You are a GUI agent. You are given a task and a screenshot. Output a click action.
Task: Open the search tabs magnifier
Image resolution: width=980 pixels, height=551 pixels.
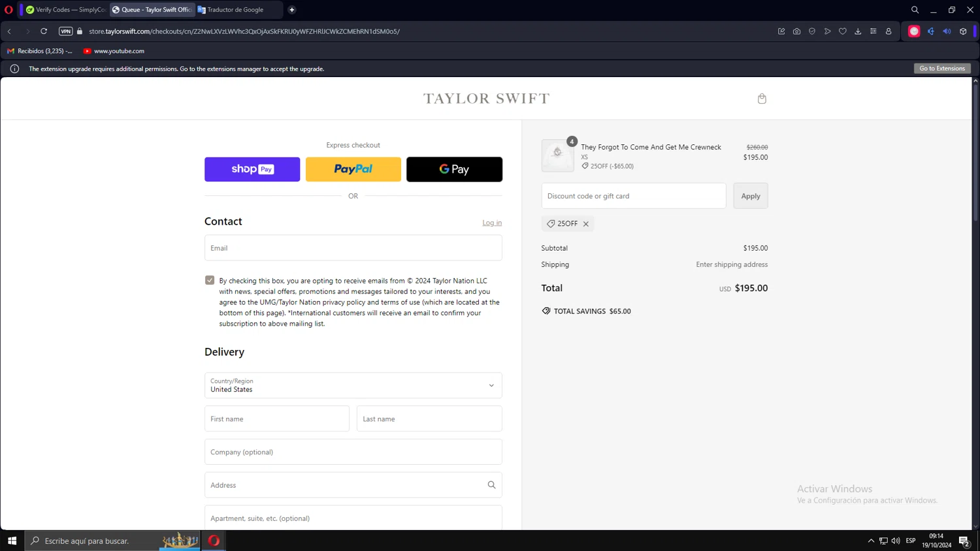[x=915, y=10]
